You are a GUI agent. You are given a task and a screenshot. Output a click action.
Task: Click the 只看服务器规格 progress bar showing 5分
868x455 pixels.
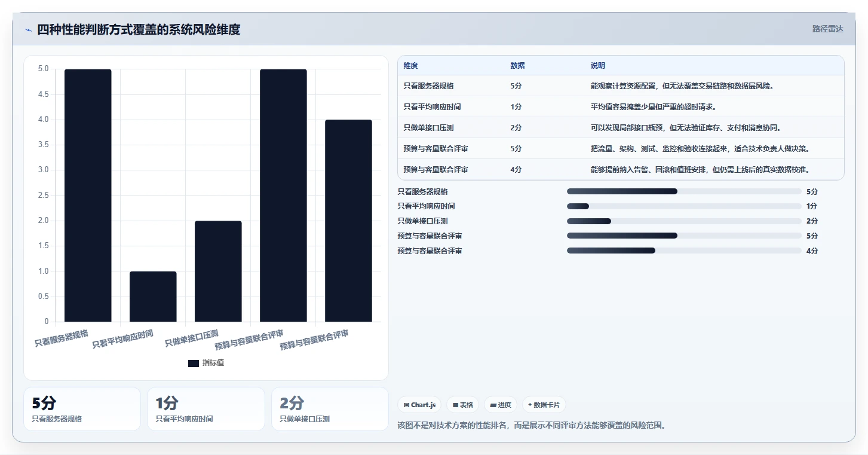point(684,191)
